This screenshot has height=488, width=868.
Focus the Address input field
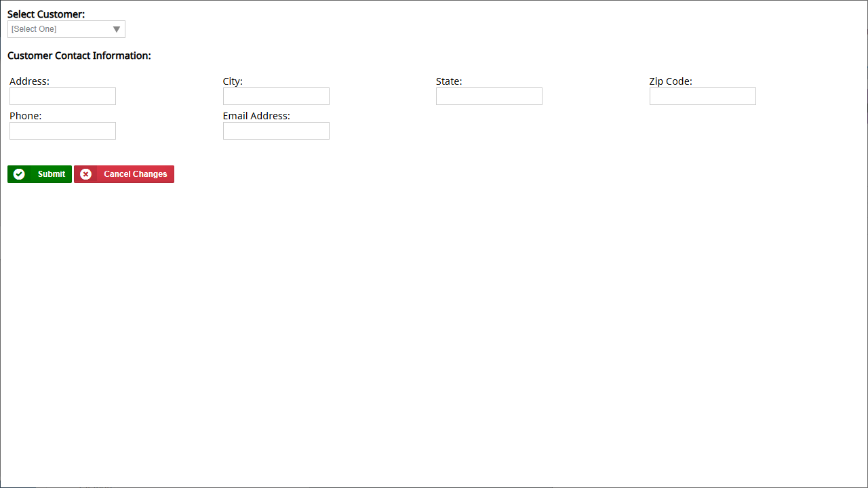pyautogui.click(x=62, y=96)
